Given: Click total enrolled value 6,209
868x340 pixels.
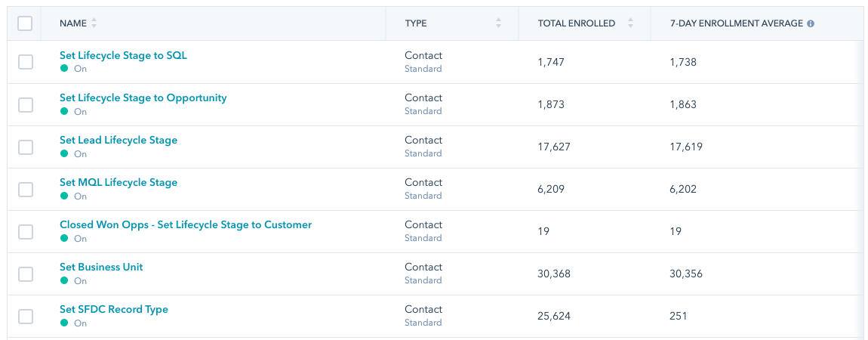Looking at the screenshot, I should pyautogui.click(x=551, y=190).
